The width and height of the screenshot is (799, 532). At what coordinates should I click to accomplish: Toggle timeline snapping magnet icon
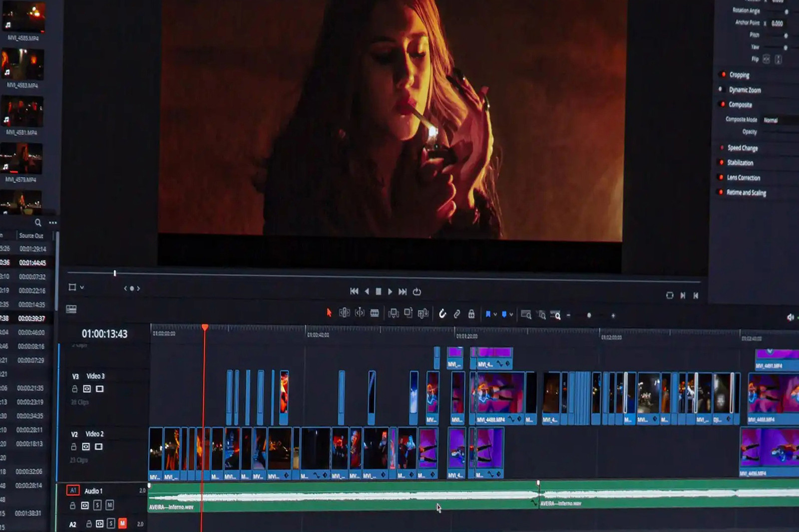click(442, 314)
